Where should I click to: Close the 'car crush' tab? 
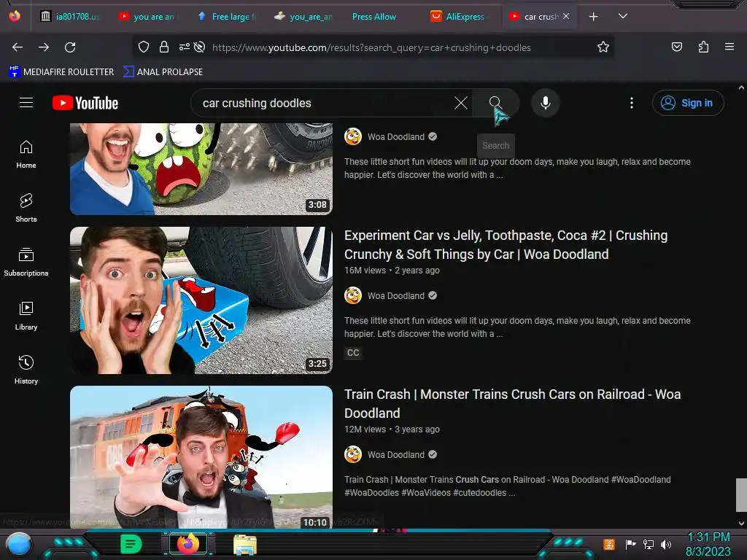click(x=566, y=16)
